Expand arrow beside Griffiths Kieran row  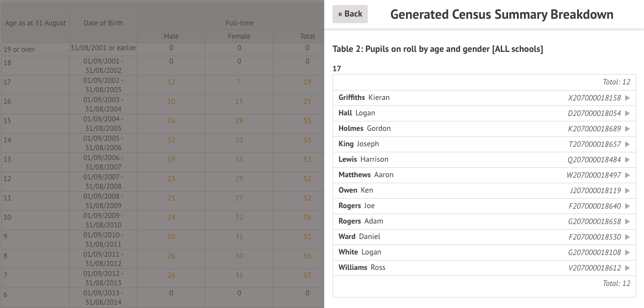[x=627, y=98]
